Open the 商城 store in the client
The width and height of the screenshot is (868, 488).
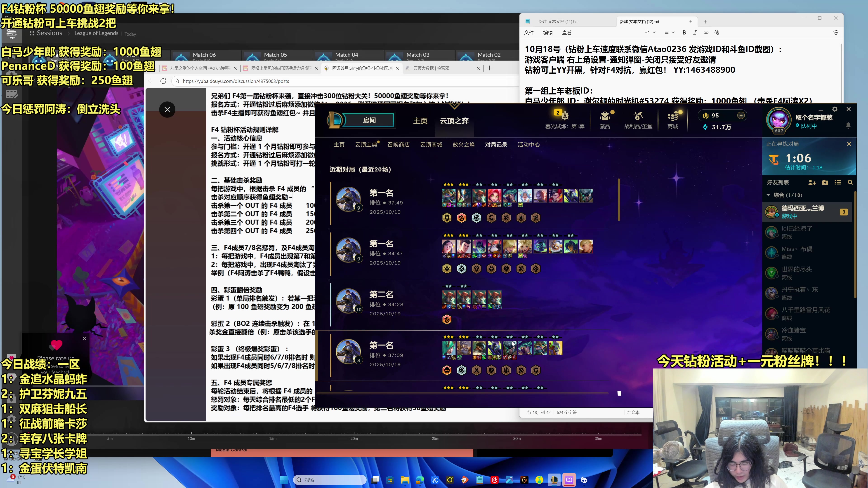click(672, 120)
